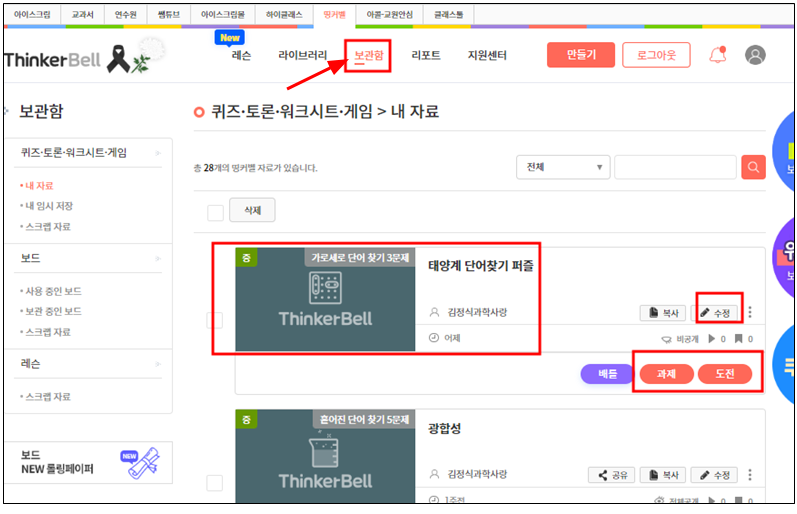Open the 광합성 thumbnail

point(325,456)
